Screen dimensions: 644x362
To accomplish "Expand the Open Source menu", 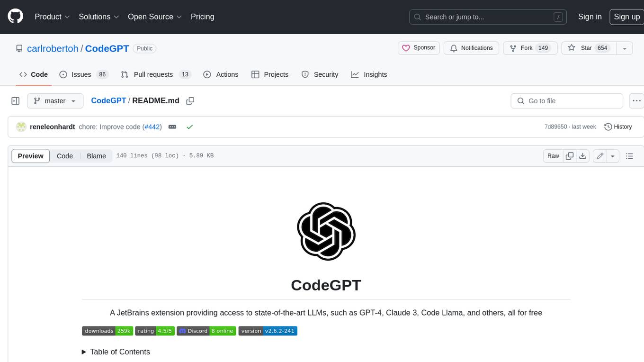I will click(155, 17).
